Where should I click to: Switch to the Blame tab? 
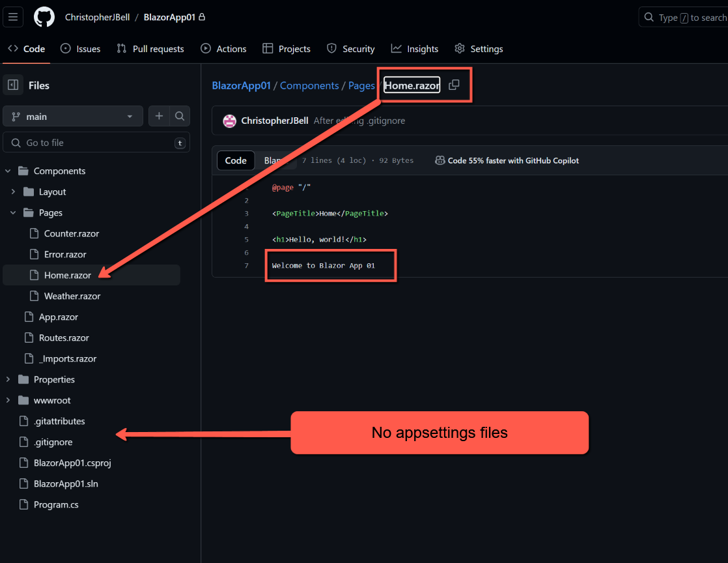[277, 160]
